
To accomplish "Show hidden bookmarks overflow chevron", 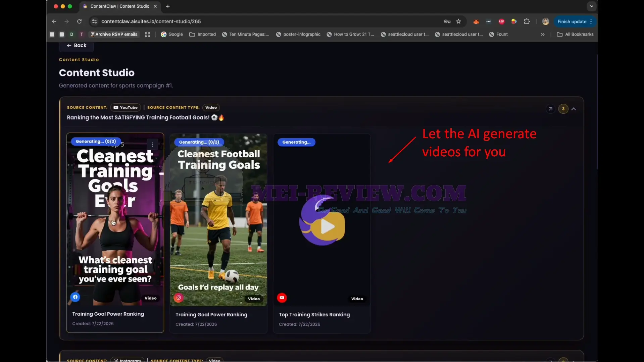I will [543, 34].
